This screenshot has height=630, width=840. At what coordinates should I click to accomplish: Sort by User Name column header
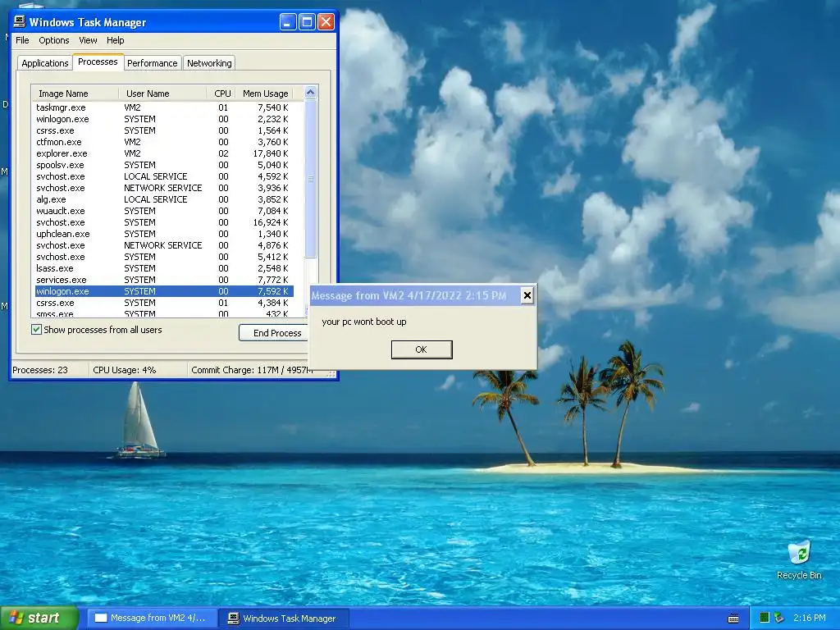click(162, 94)
